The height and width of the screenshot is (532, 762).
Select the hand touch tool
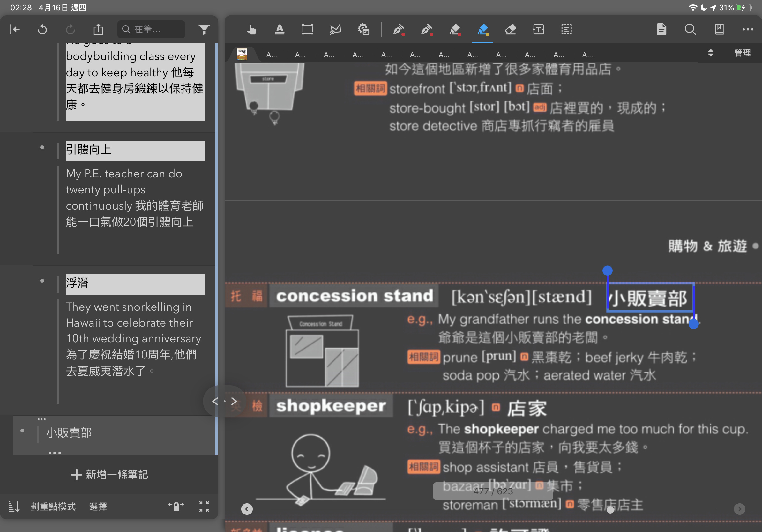(251, 30)
